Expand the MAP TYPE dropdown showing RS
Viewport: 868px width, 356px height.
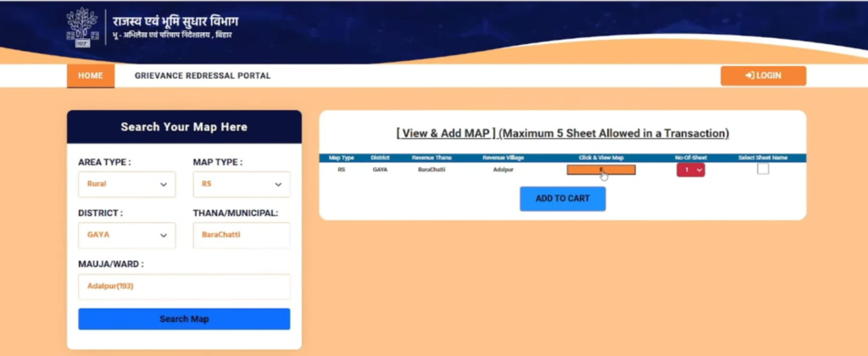[241, 184]
